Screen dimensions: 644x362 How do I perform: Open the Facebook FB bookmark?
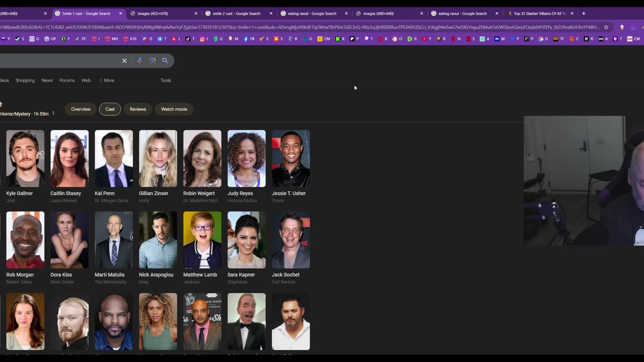point(249,39)
